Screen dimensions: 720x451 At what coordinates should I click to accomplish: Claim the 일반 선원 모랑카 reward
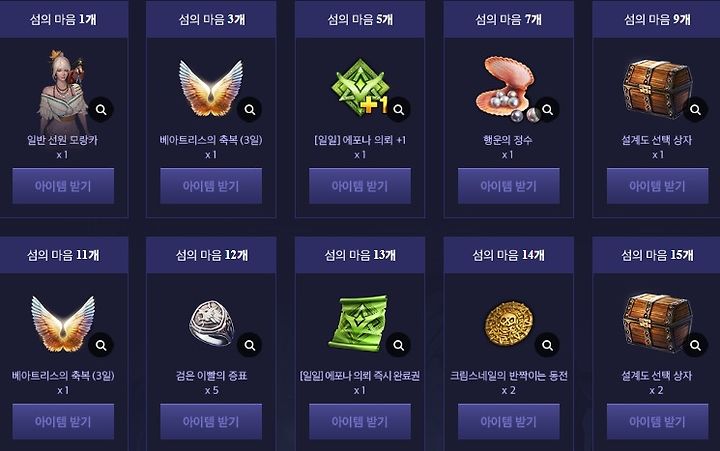[63, 186]
